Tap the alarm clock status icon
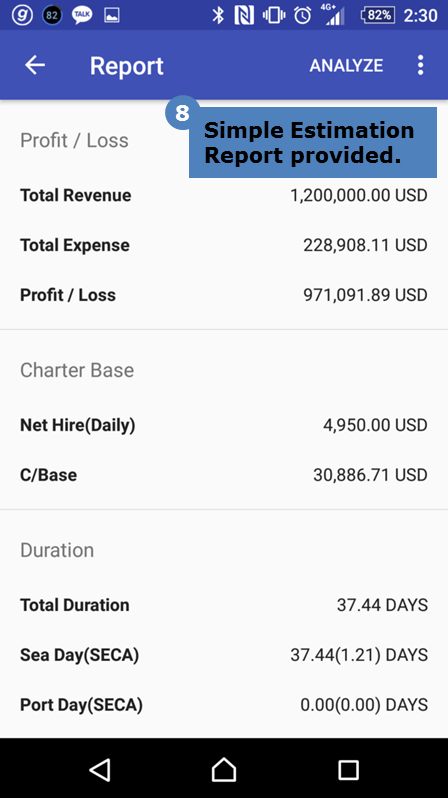This screenshot has width=448, height=798. [x=302, y=15]
